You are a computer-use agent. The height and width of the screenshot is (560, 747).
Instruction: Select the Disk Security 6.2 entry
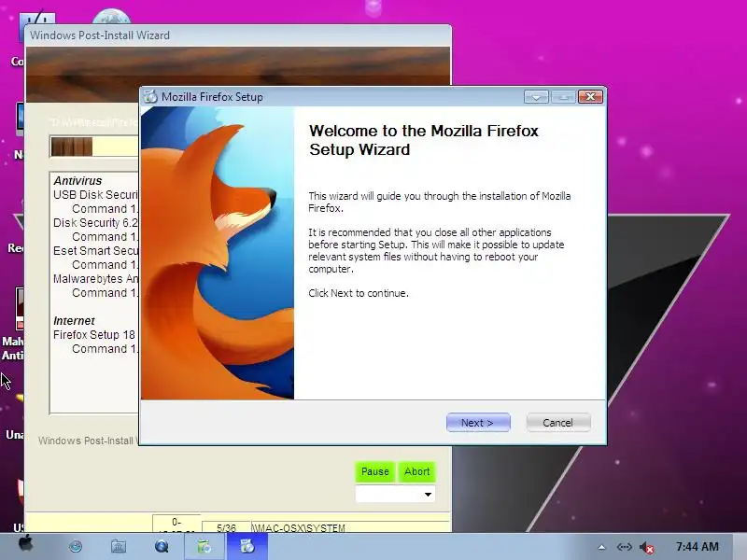(x=96, y=223)
